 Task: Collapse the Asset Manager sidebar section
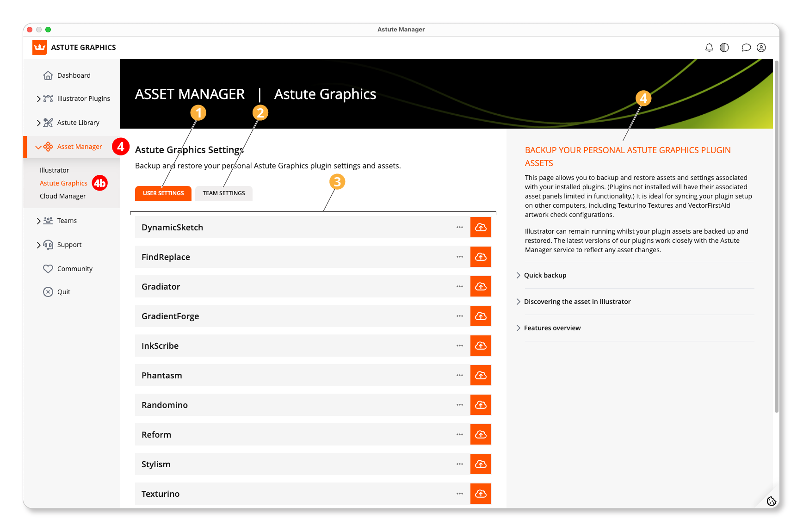(x=38, y=147)
